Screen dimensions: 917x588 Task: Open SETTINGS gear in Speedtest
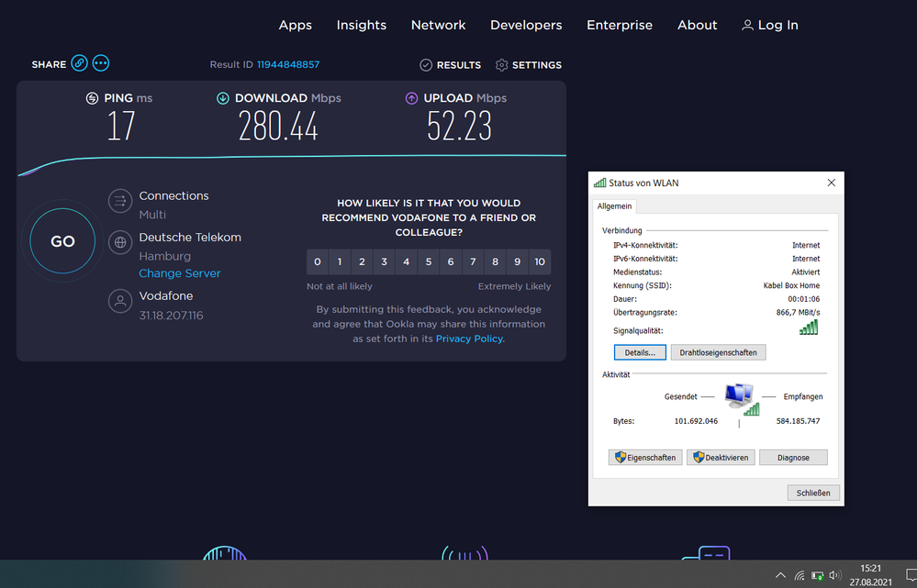coord(501,65)
